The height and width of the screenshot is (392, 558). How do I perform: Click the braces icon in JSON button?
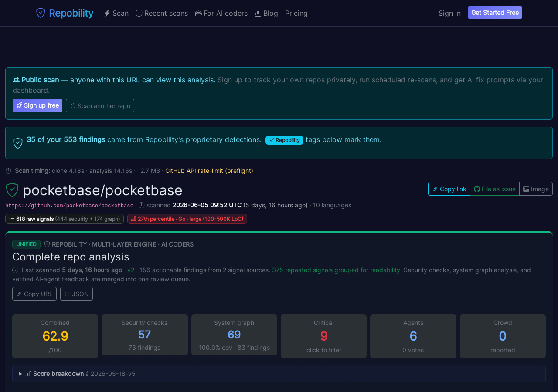(67, 294)
